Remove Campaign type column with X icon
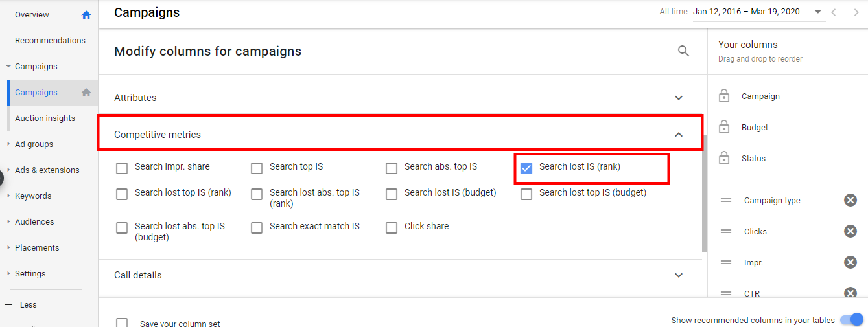 [x=850, y=200]
